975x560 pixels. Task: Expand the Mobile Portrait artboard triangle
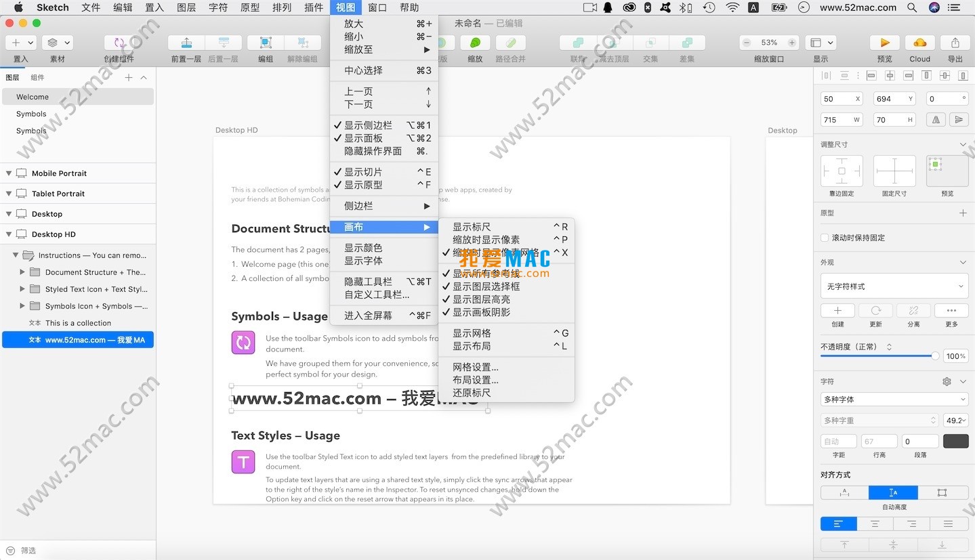9,173
